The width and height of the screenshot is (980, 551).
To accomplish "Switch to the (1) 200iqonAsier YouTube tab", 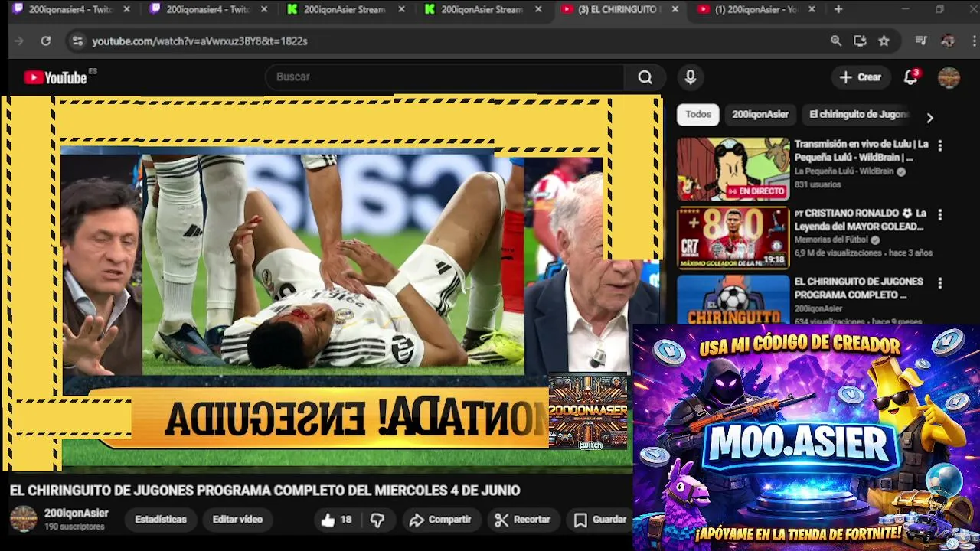I will click(754, 9).
